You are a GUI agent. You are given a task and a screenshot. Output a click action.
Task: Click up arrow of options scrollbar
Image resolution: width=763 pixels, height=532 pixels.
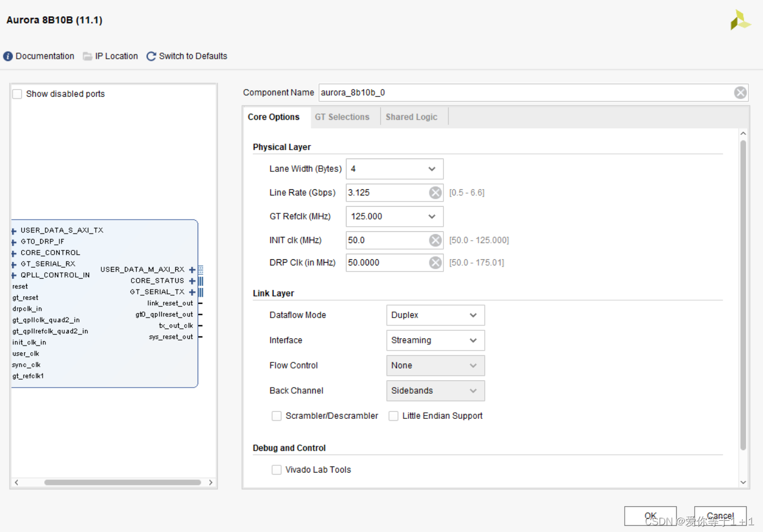743,134
